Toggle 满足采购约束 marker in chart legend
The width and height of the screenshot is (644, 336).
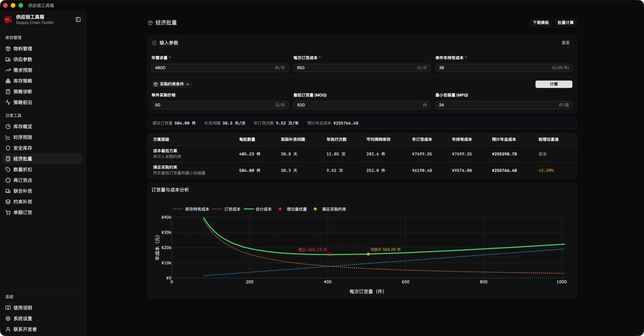pos(330,209)
